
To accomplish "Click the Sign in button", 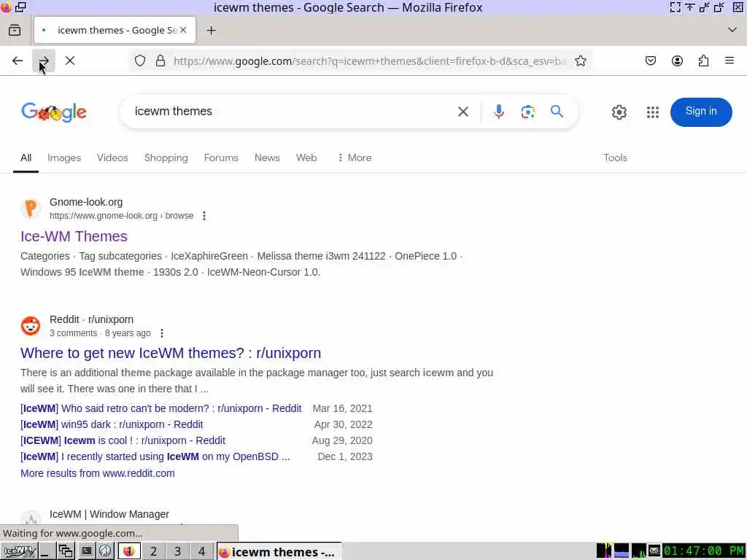I will click(x=701, y=112).
